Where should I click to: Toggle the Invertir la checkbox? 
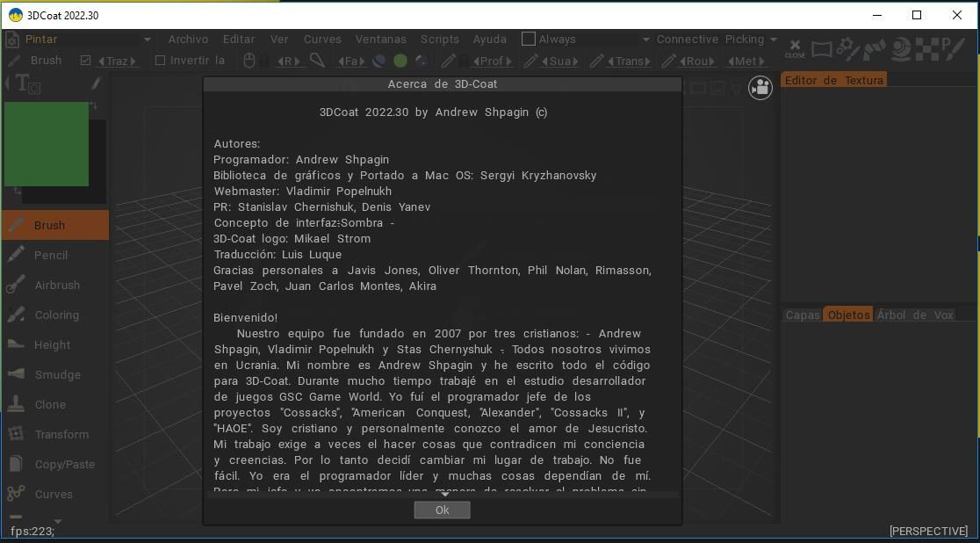point(160,60)
